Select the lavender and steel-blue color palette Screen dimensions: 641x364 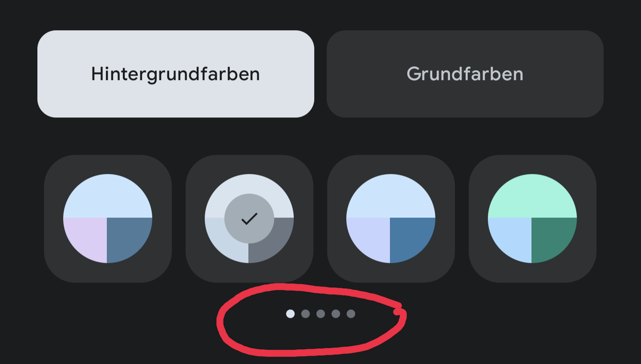pyautogui.click(x=108, y=218)
